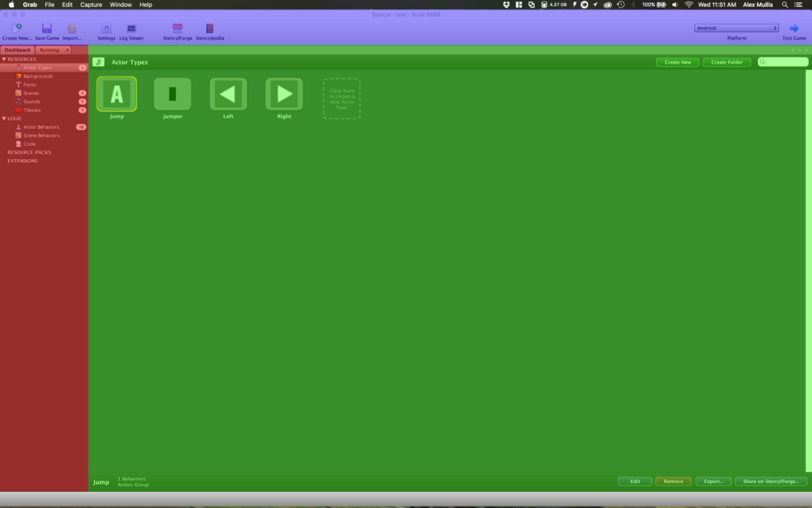
Task: Close the Running tab
Action: click(x=67, y=50)
